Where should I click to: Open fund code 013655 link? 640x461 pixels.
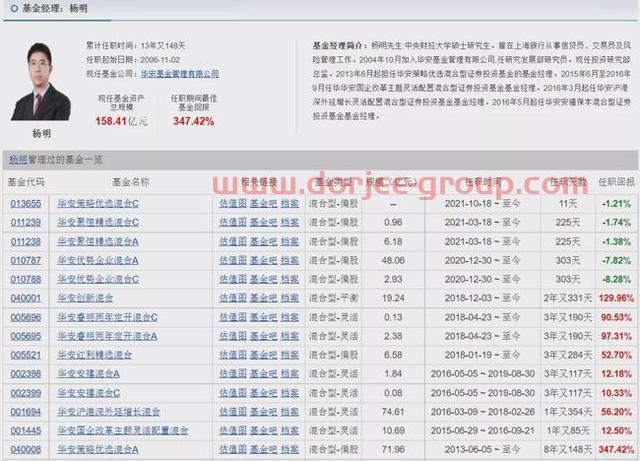pyautogui.click(x=26, y=203)
